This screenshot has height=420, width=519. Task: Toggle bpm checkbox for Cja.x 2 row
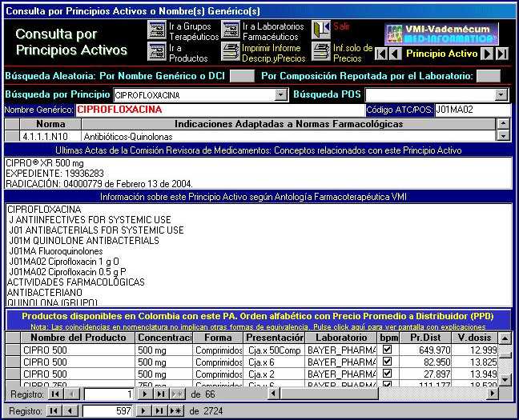387,374
